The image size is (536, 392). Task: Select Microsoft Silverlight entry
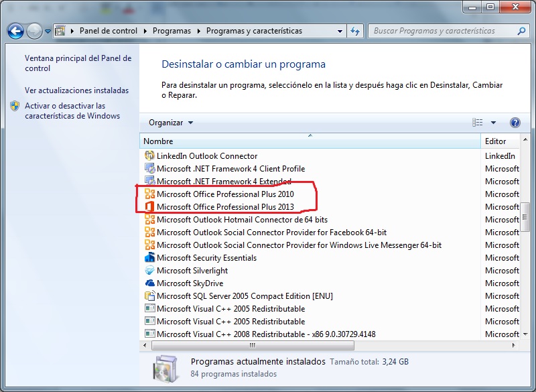point(192,270)
